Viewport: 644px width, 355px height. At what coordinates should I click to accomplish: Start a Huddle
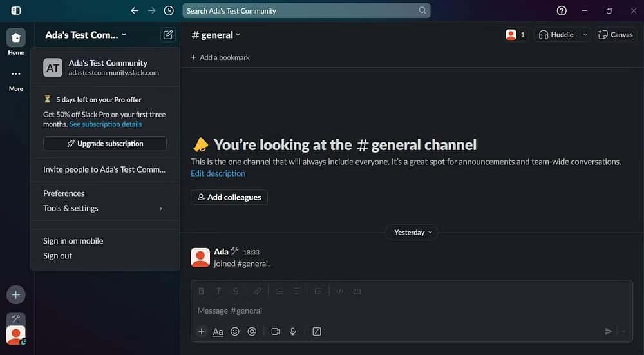click(556, 35)
